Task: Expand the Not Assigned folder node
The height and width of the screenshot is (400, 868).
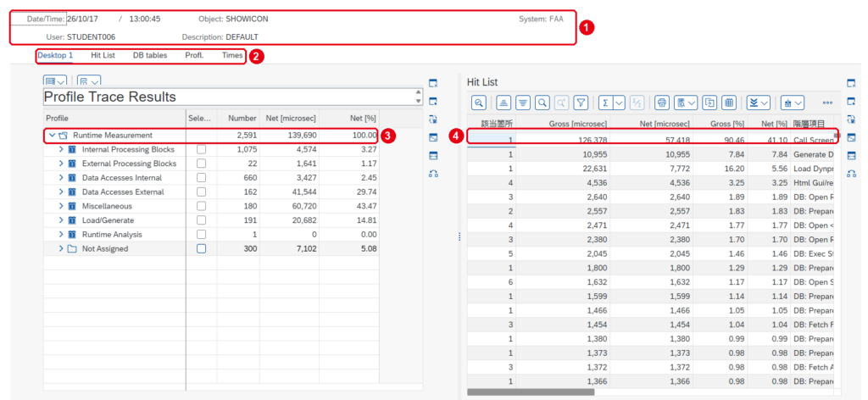Action: pyautogui.click(x=61, y=249)
